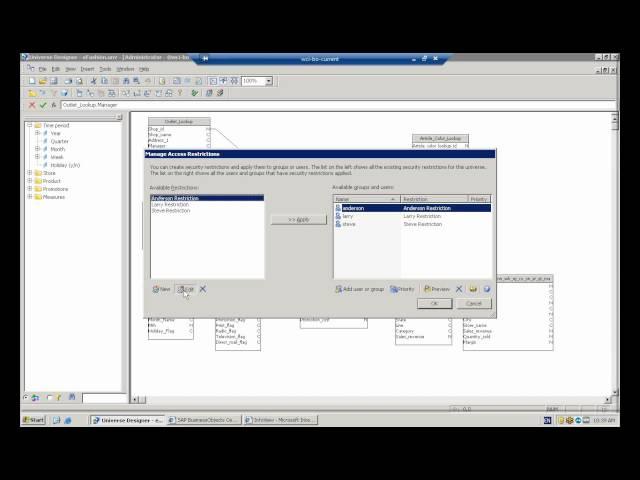Switch to InfoView Internet Explorer taskbar button
This screenshot has width=640, height=480.
280,420
